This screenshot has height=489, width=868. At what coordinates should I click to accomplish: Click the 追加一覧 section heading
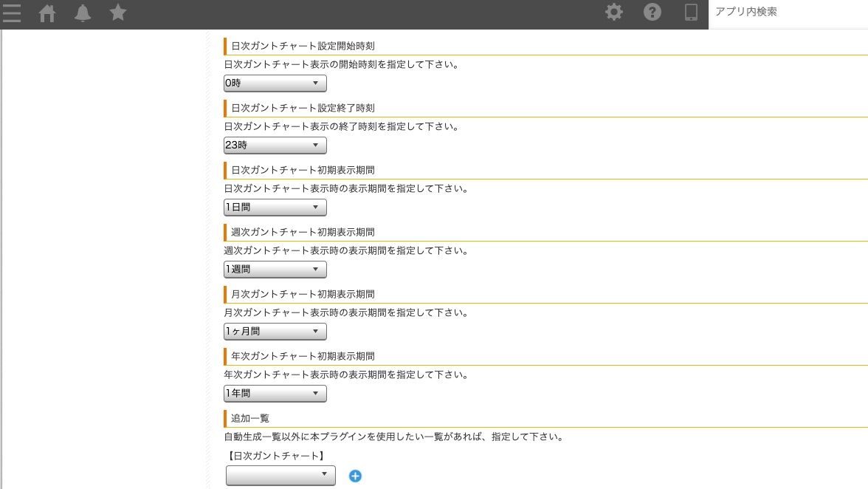(250, 418)
